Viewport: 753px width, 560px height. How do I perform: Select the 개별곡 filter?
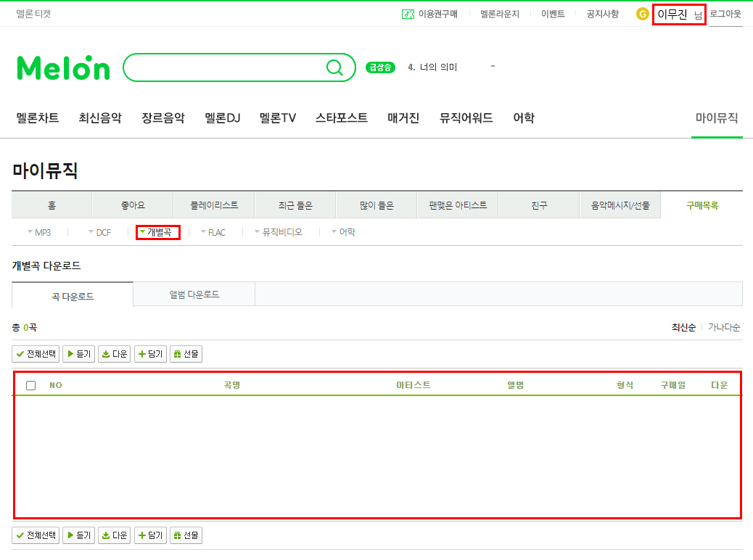tap(155, 232)
